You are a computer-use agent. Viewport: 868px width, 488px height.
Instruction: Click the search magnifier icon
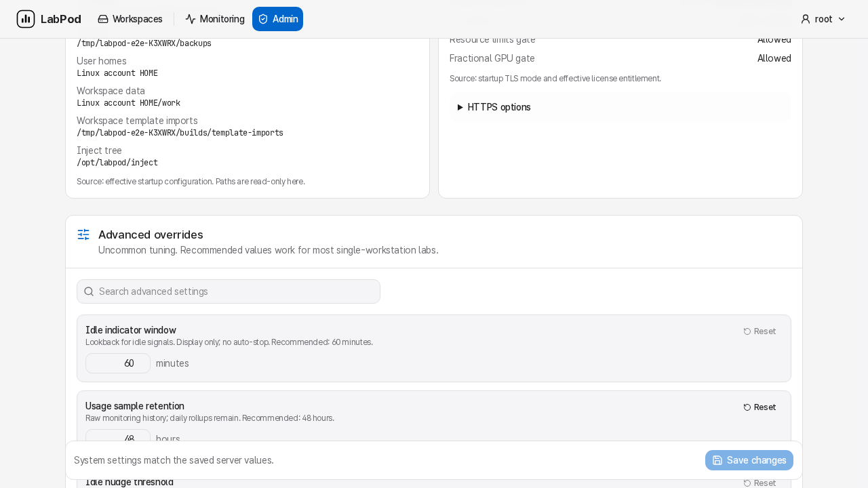click(89, 291)
